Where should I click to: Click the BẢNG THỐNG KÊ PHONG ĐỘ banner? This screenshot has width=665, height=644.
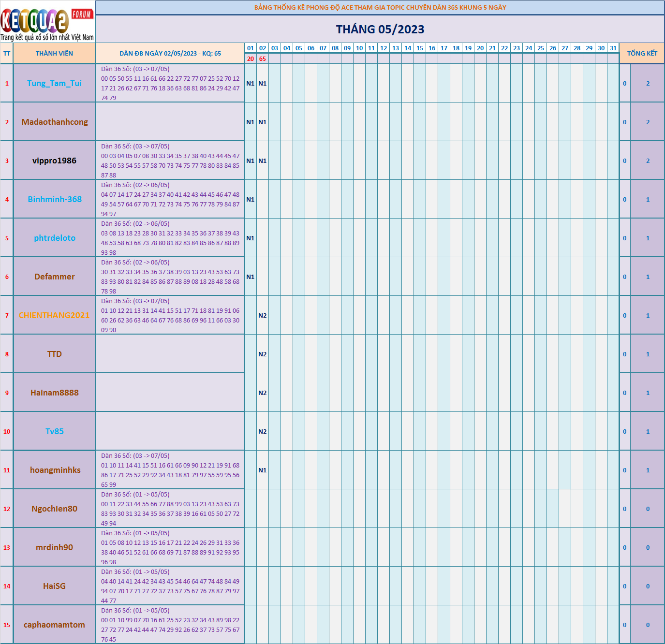[380, 7]
